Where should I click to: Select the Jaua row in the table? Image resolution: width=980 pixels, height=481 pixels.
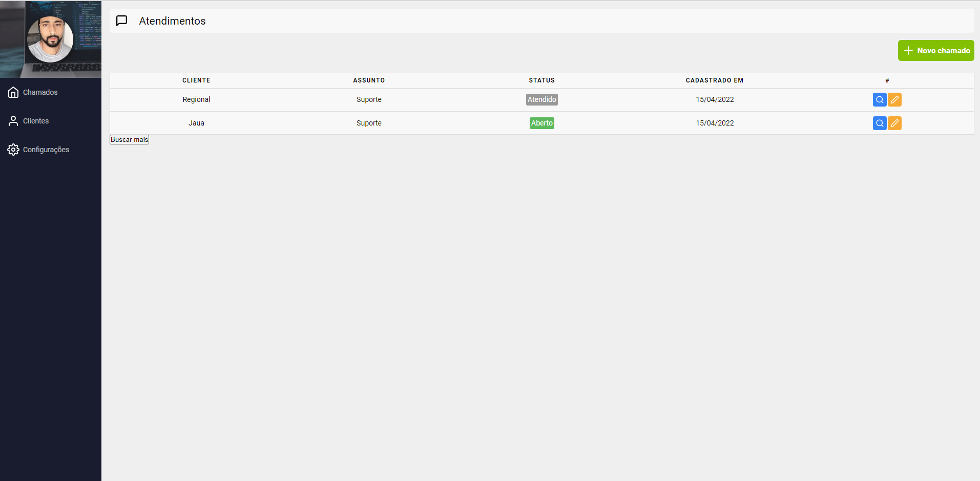(196, 123)
